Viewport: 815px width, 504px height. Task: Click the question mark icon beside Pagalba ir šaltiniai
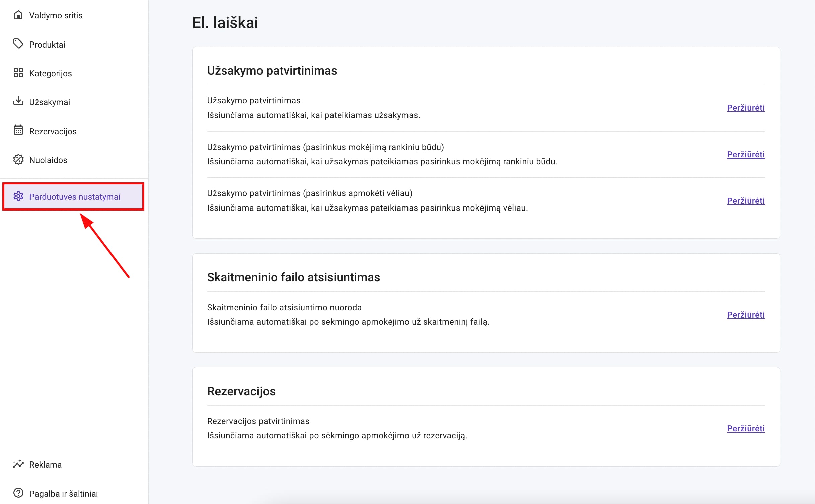(x=18, y=493)
